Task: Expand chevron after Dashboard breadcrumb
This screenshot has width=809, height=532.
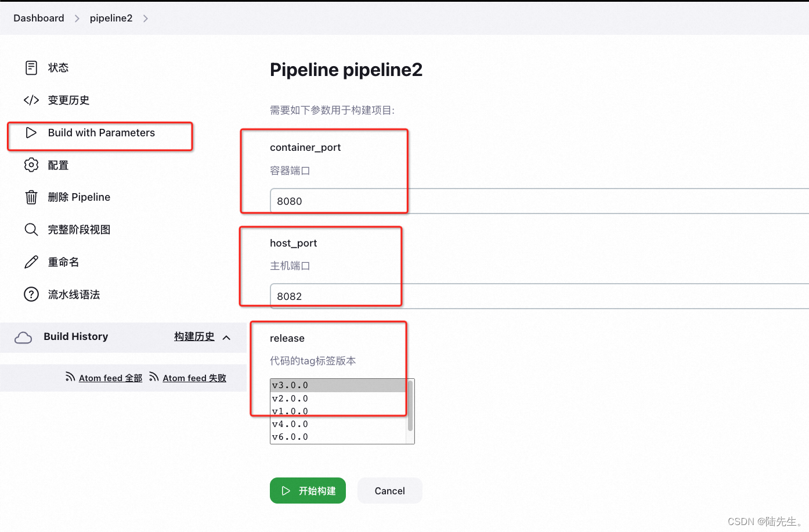Action: point(77,19)
